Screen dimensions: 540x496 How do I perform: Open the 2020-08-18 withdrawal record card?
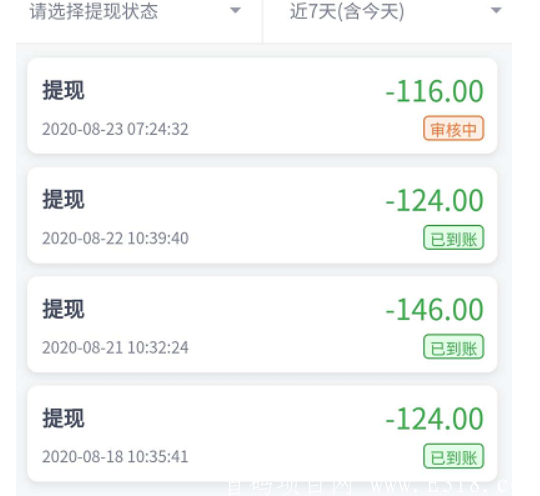point(262,434)
